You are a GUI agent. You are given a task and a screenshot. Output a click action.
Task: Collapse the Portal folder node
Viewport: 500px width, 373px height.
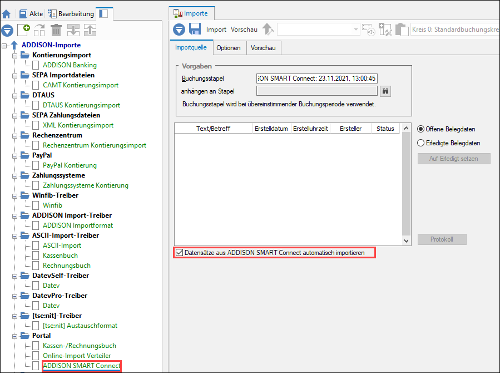pyautogui.click(x=14, y=336)
